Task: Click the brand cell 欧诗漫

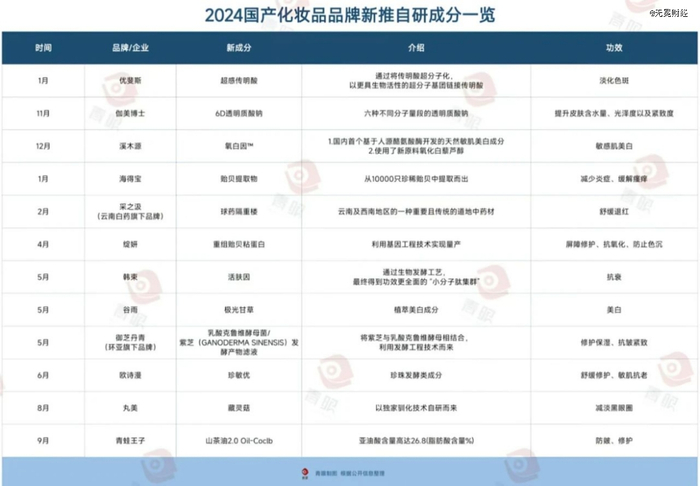Action: (130, 375)
